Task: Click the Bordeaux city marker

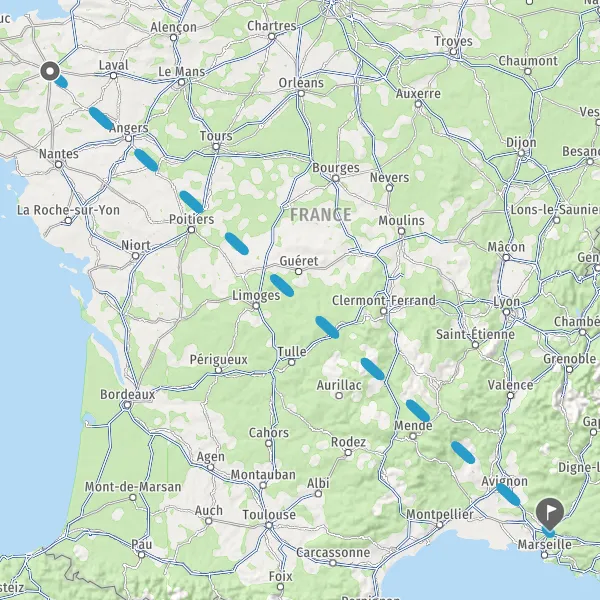Action: [x=127, y=405]
